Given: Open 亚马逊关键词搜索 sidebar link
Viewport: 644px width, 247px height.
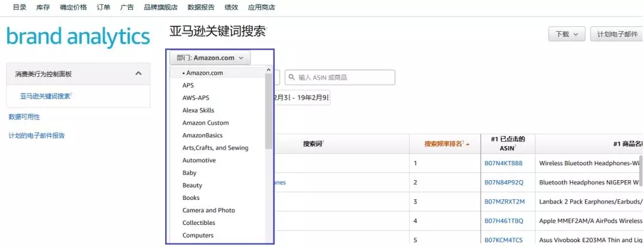Looking at the screenshot, I should pos(45,97).
